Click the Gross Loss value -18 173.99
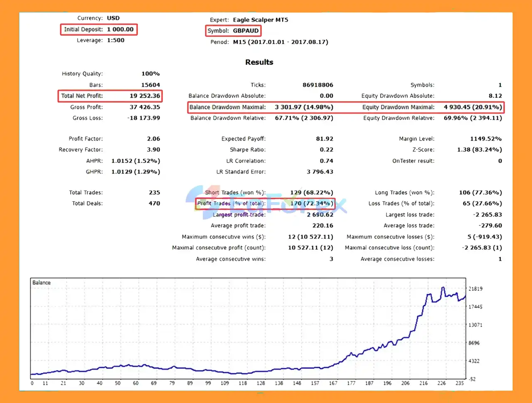This screenshot has width=532, height=403. point(143,118)
